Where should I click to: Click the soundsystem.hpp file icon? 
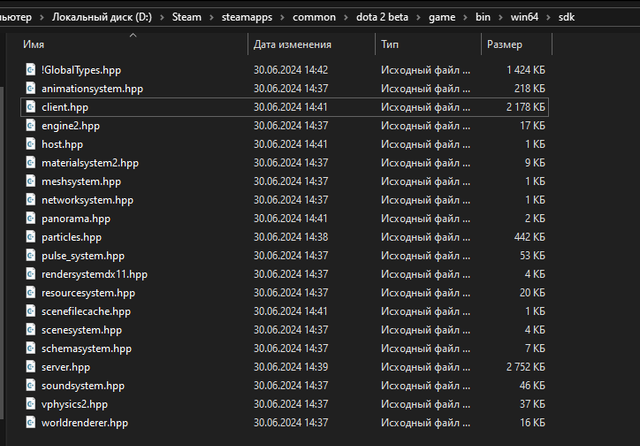tap(31, 385)
